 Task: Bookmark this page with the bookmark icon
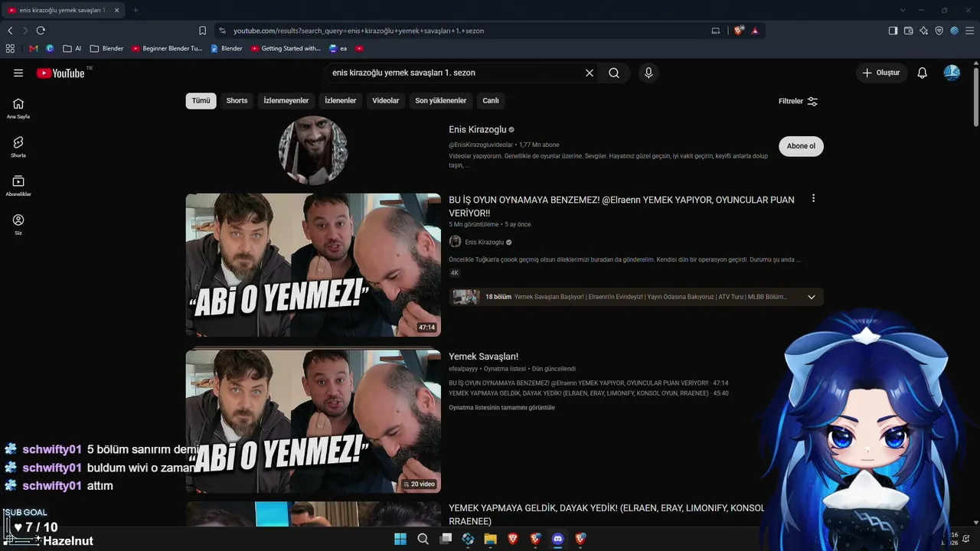pos(202,31)
